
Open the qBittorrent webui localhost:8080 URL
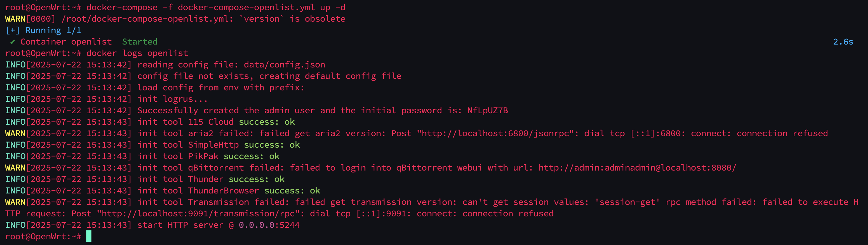pyautogui.click(x=637, y=168)
